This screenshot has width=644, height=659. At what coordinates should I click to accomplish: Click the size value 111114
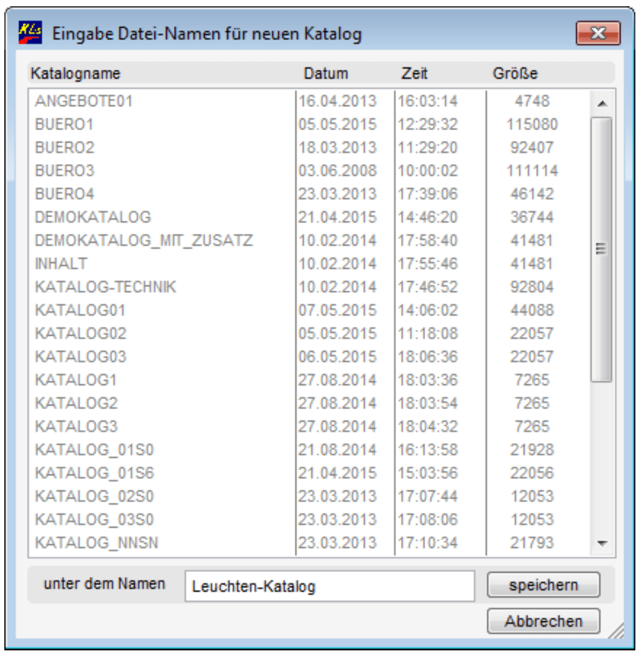pyautogui.click(x=532, y=171)
